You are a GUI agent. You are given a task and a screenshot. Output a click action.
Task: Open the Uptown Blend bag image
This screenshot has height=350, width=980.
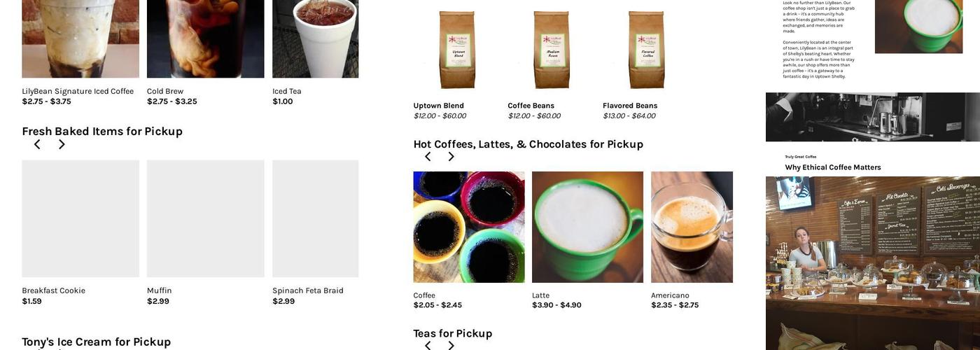coord(457,50)
